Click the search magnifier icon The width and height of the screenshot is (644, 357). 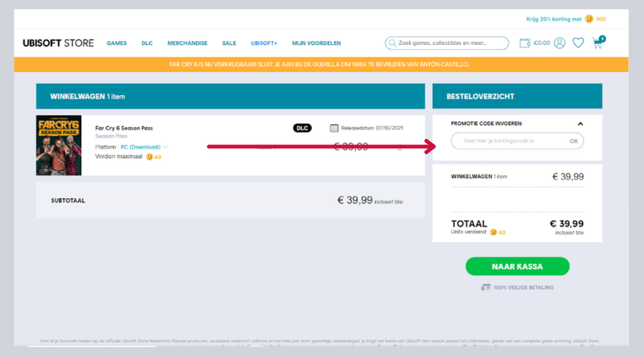pos(392,43)
